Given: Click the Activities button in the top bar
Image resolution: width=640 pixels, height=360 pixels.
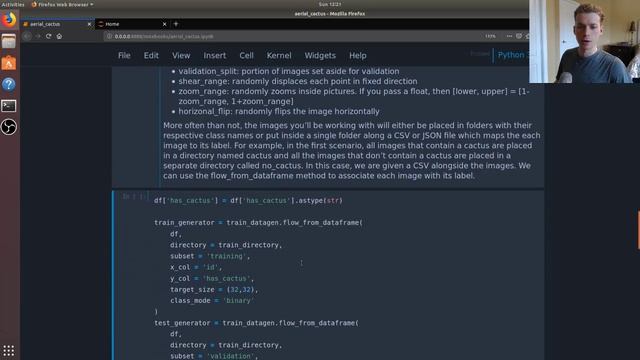Looking at the screenshot, I should click(x=13, y=4).
